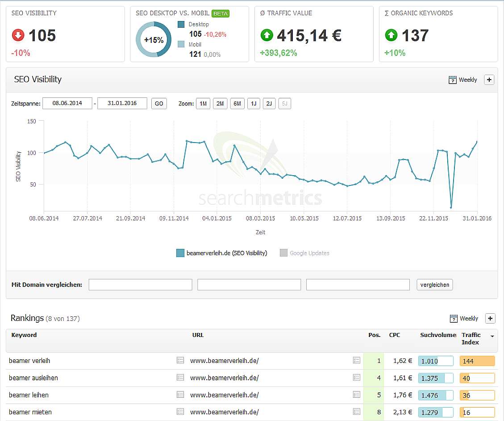The image size is (504, 421).
Task: Toggle the sort arrow on Traffic Index column
Action: coord(492,337)
